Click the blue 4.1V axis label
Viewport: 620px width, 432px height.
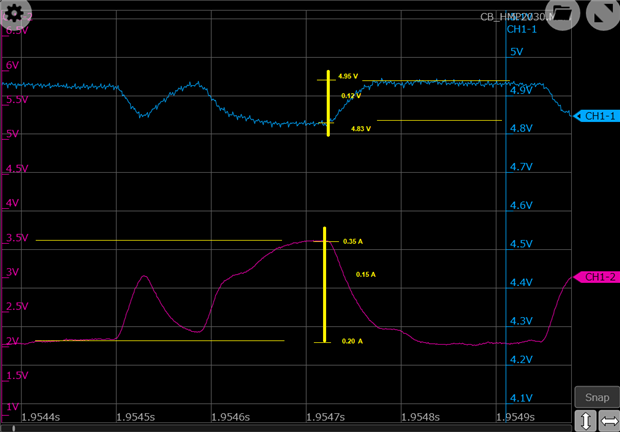pos(521,398)
